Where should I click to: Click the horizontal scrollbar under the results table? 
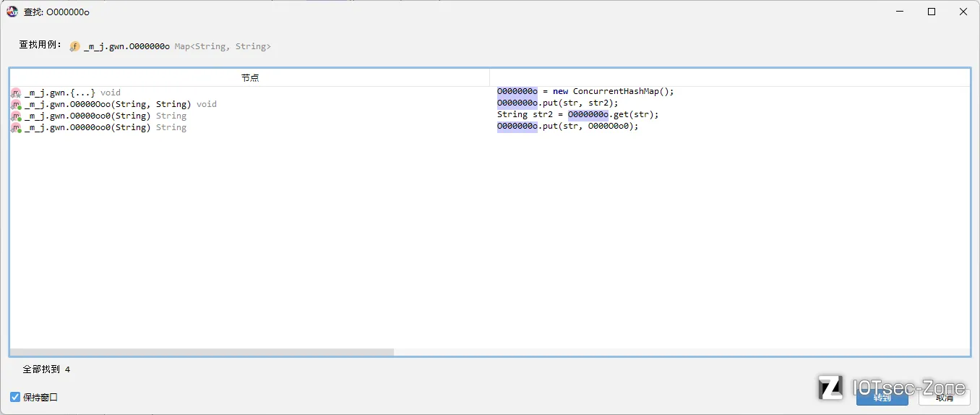click(x=202, y=352)
